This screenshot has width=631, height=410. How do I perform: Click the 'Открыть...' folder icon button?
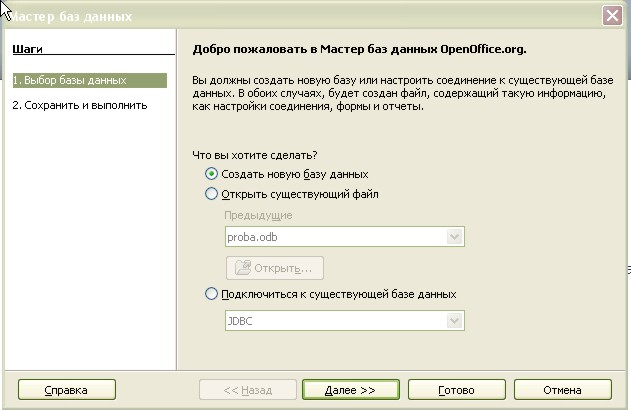275,268
